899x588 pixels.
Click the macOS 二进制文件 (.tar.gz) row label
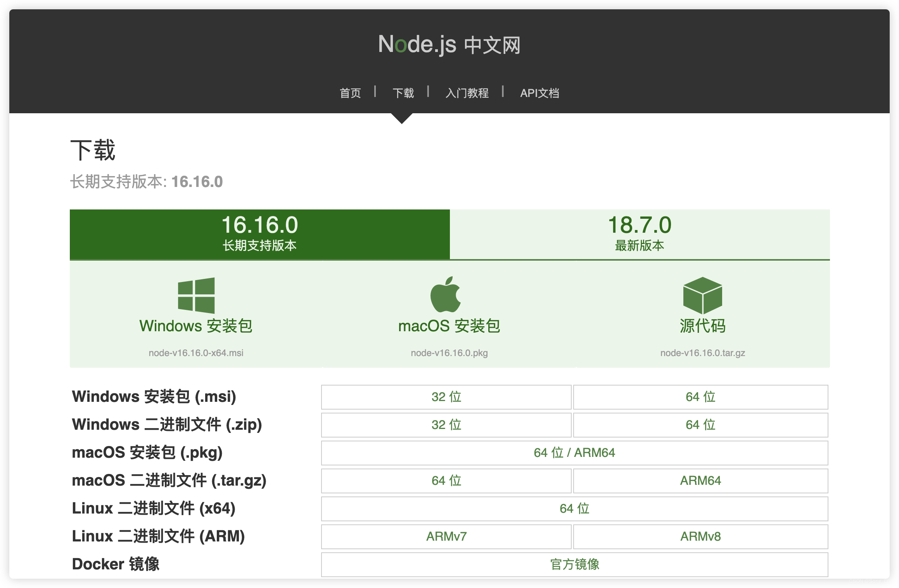pyautogui.click(x=169, y=481)
